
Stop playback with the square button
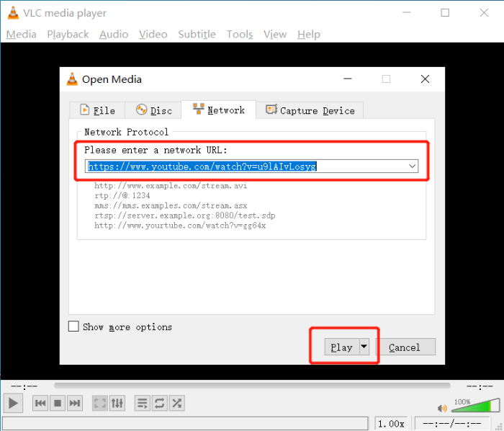[58, 403]
